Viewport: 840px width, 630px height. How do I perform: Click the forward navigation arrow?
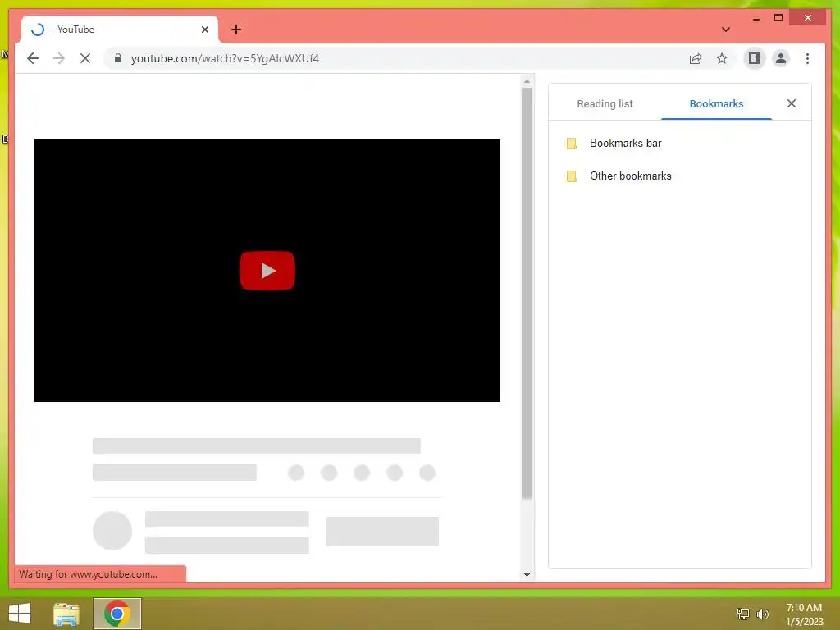pos(59,58)
